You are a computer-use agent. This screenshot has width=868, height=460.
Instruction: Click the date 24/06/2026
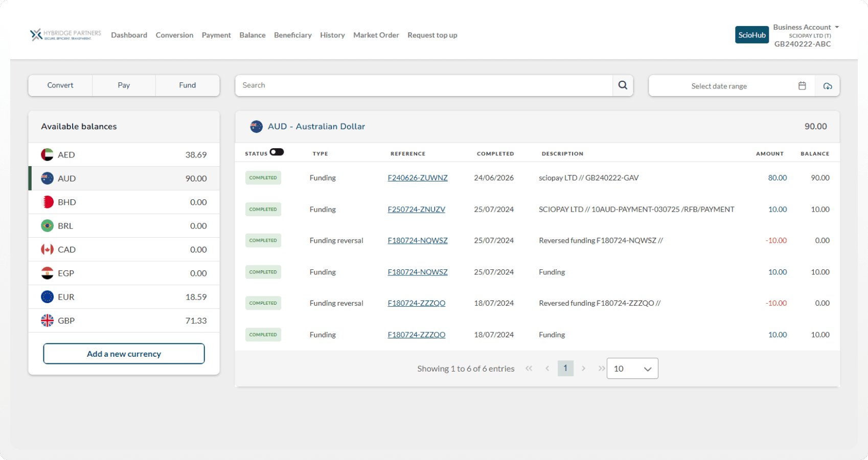[x=494, y=178]
